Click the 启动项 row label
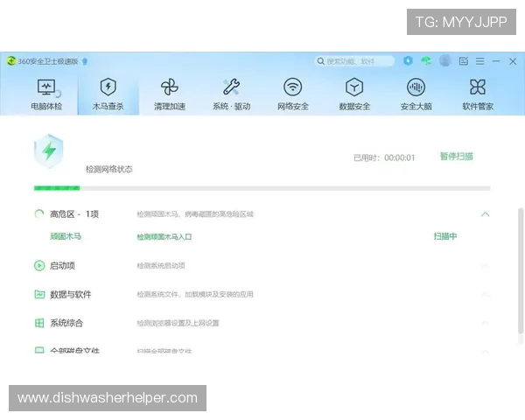Viewport: 525px width, 420px height. 62,266
